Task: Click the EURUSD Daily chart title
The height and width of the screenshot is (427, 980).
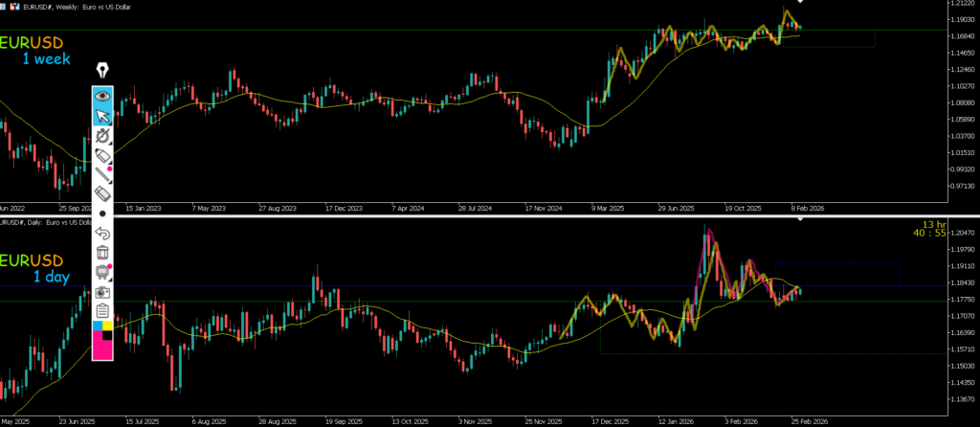Action: pyautogui.click(x=53, y=222)
